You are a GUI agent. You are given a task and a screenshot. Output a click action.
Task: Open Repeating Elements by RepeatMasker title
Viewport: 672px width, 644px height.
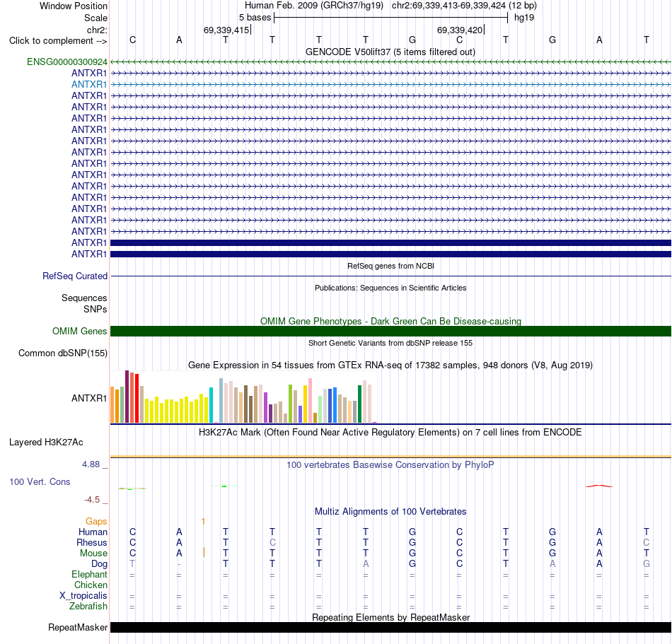click(390, 617)
